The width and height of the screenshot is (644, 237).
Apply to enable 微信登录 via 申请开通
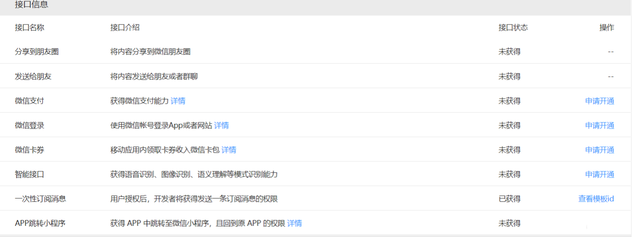599,125
